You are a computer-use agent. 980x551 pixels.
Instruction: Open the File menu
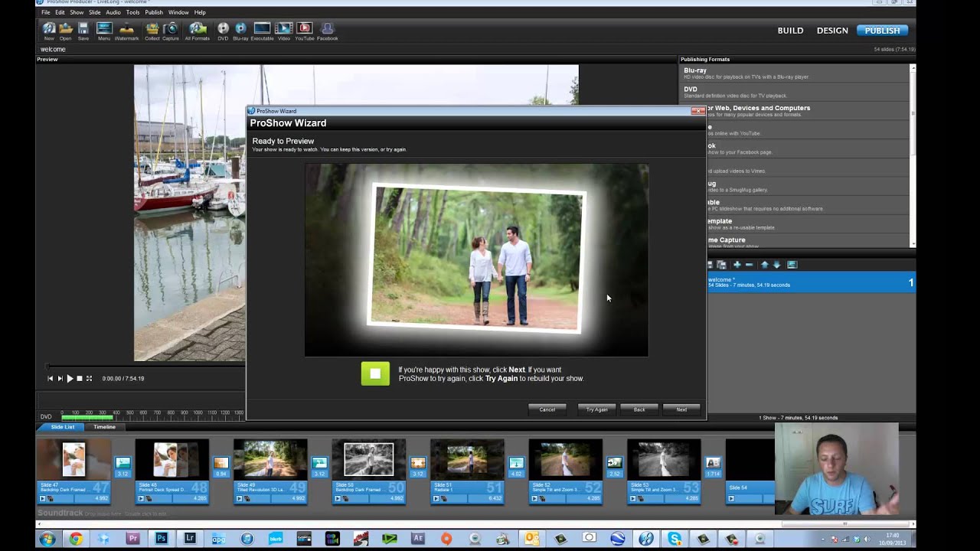pyautogui.click(x=46, y=12)
